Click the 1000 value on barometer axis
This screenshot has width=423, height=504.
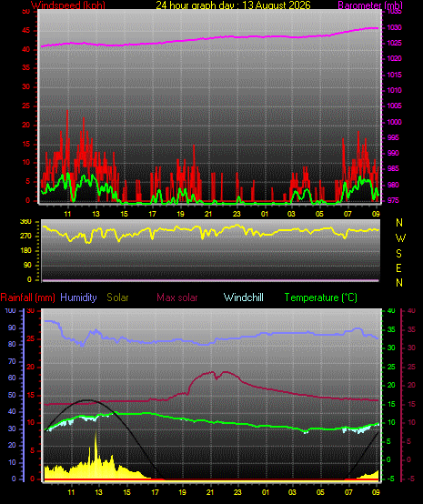coord(394,122)
